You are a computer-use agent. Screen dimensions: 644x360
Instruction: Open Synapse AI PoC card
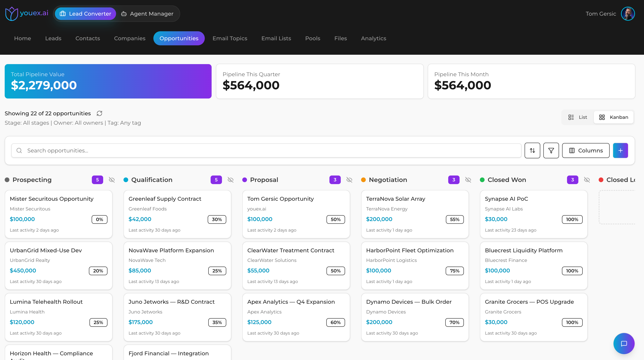533,214
